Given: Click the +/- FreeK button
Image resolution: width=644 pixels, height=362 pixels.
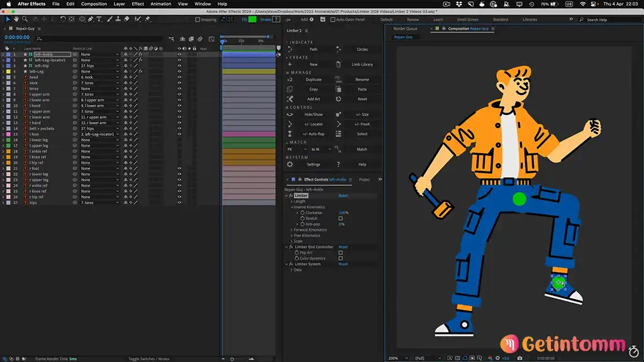Looking at the screenshot, I should [x=362, y=124].
